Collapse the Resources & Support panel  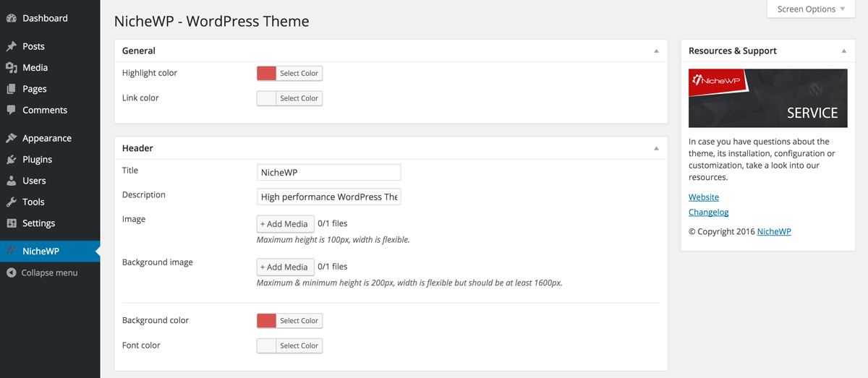point(843,51)
